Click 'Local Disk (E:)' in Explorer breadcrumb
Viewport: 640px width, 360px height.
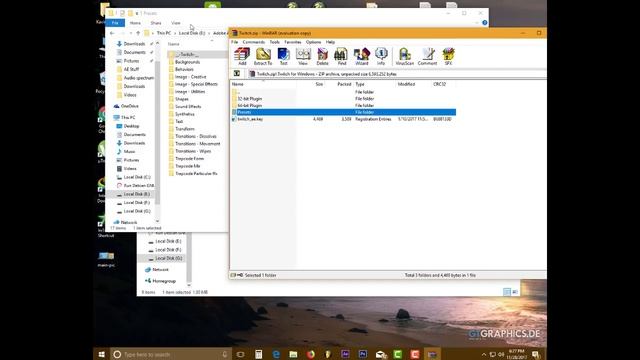tap(192, 33)
